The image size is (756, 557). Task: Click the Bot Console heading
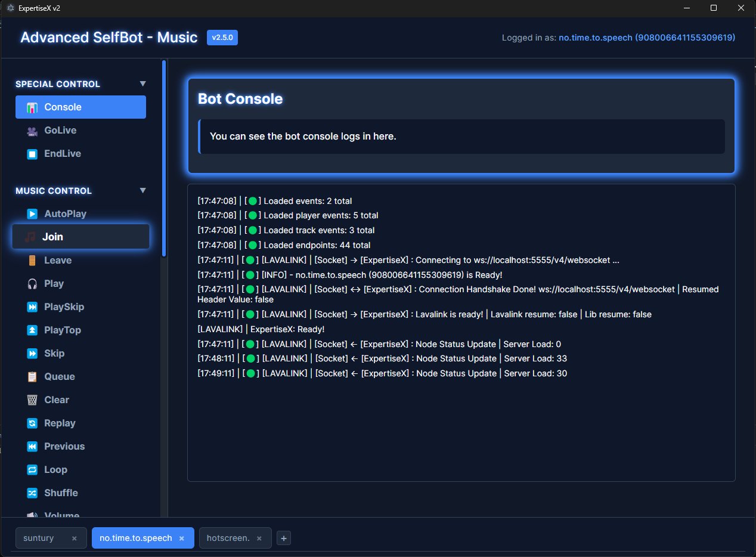pyautogui.click(x=240, y=99)
